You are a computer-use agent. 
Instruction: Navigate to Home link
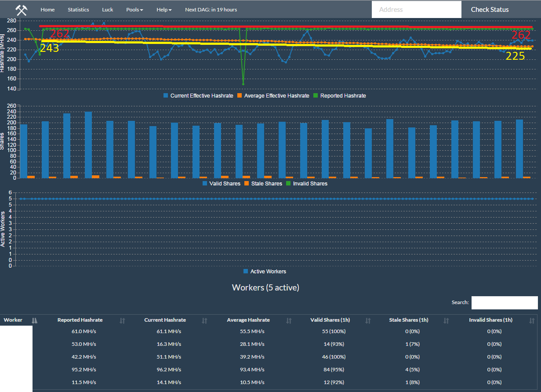coord(47,10)
